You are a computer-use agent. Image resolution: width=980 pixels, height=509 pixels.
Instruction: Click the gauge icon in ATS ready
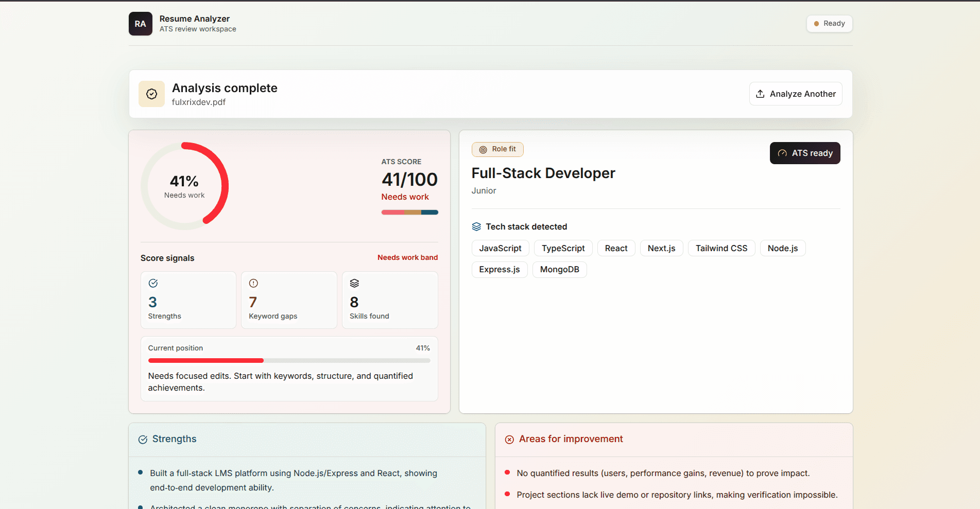pos(782,153)
